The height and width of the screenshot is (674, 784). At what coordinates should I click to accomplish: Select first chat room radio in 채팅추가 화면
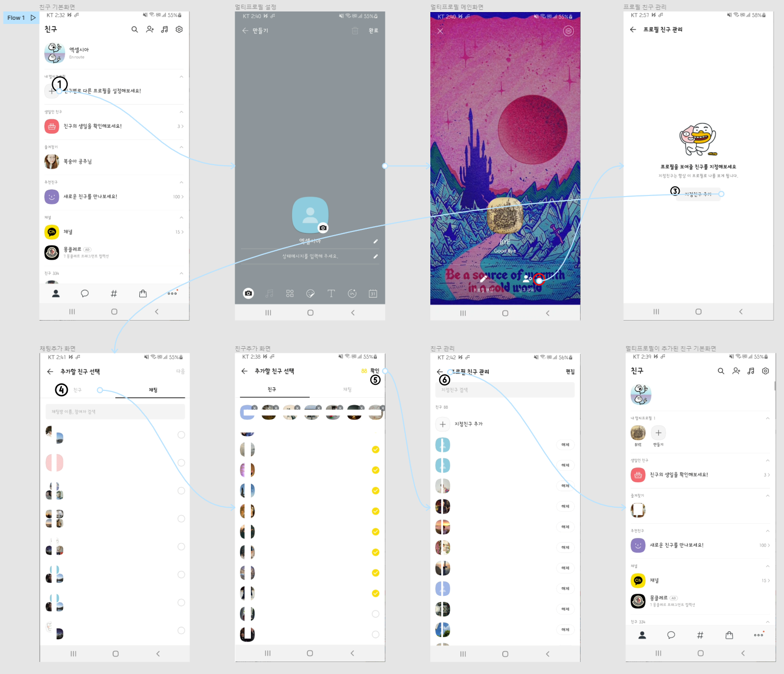(x=181, y=435)
